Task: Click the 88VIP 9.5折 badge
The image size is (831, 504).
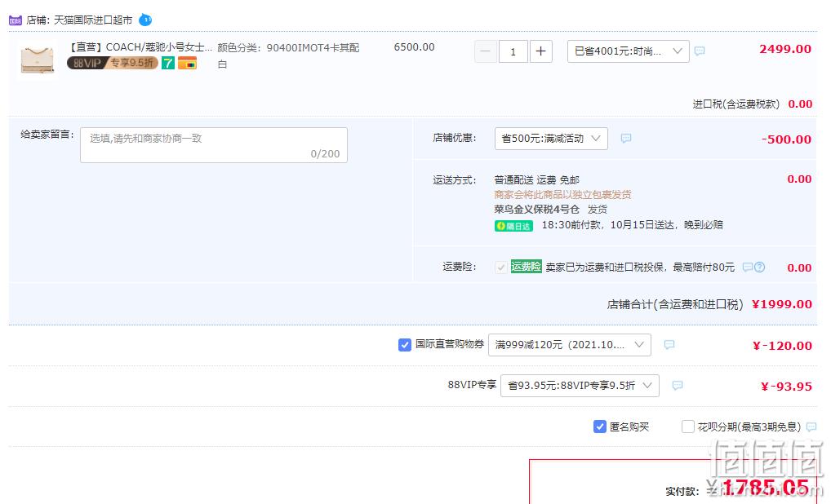Action: point(113,63)
